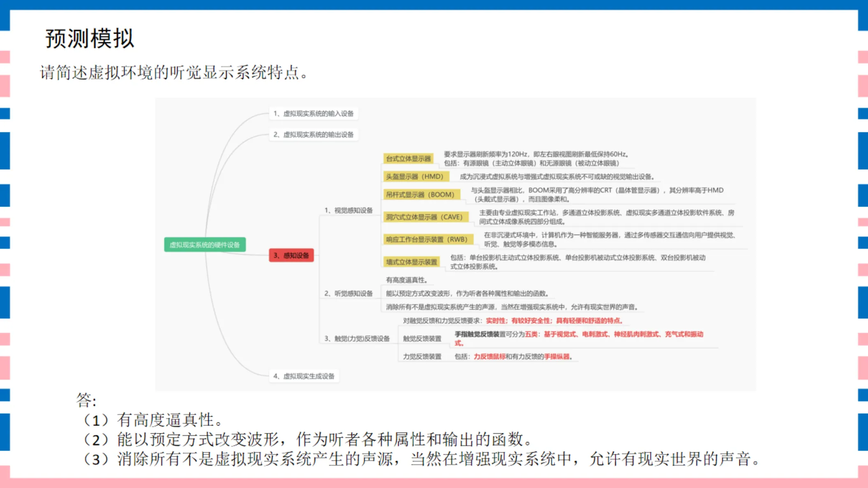Select branch '2、听觉感知设备'
The image size is (868, 488).
pos(349,293)
